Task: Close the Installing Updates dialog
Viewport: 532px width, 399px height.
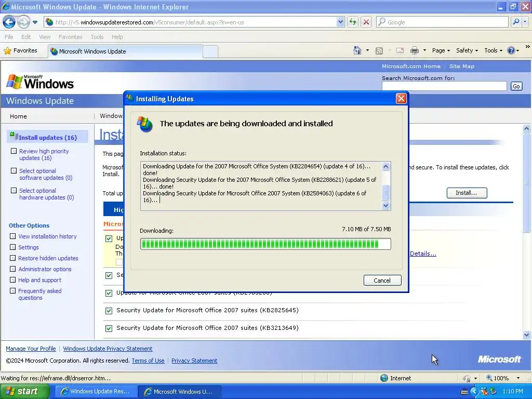Action: coord(401,99)
